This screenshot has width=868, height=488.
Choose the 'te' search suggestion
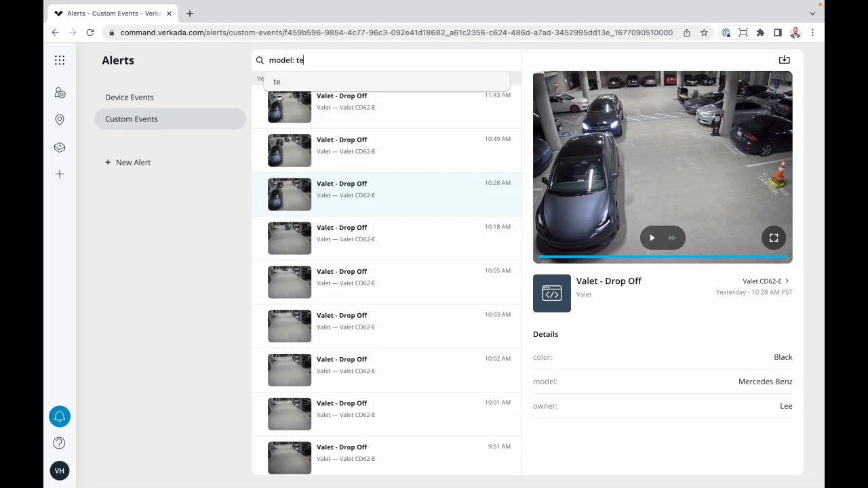pos(387,81)
